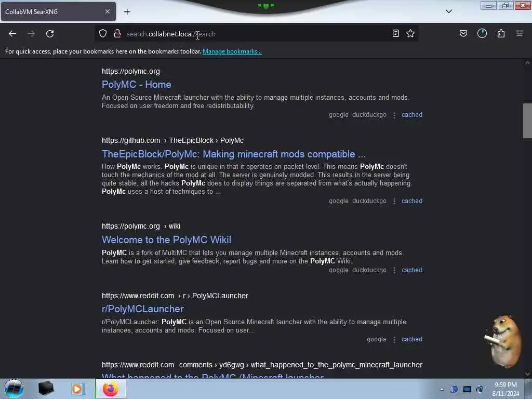532x399 pixels.
Task: Expand the list all tabs chevron
Action: 449,11
